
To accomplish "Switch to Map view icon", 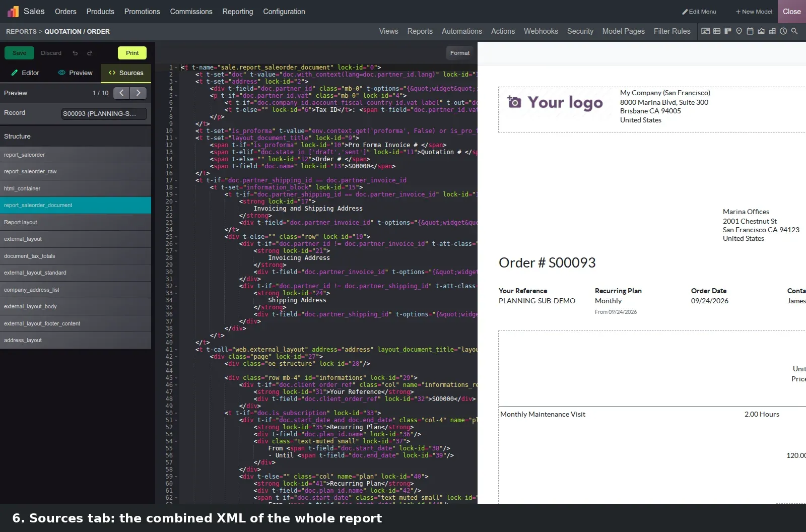I will tap(739, 31).
